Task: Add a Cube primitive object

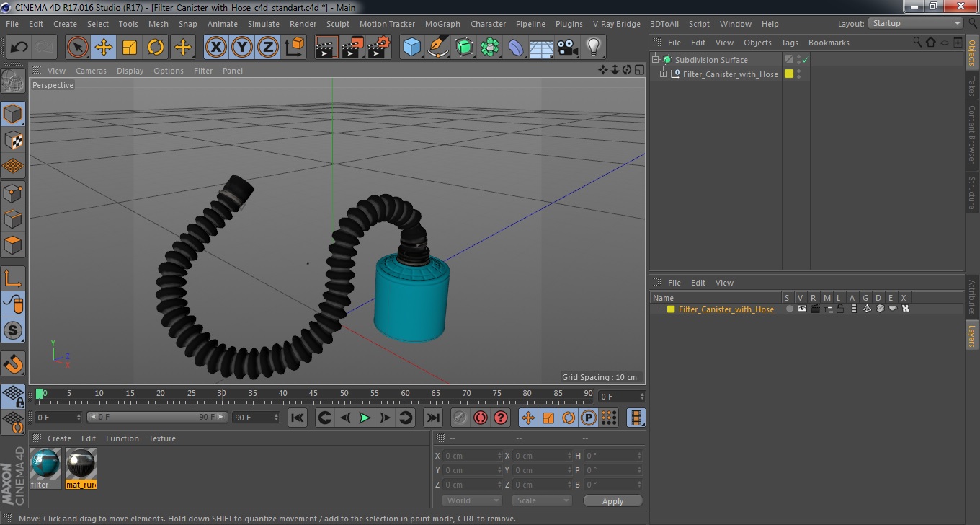Action: coord(412,48)
